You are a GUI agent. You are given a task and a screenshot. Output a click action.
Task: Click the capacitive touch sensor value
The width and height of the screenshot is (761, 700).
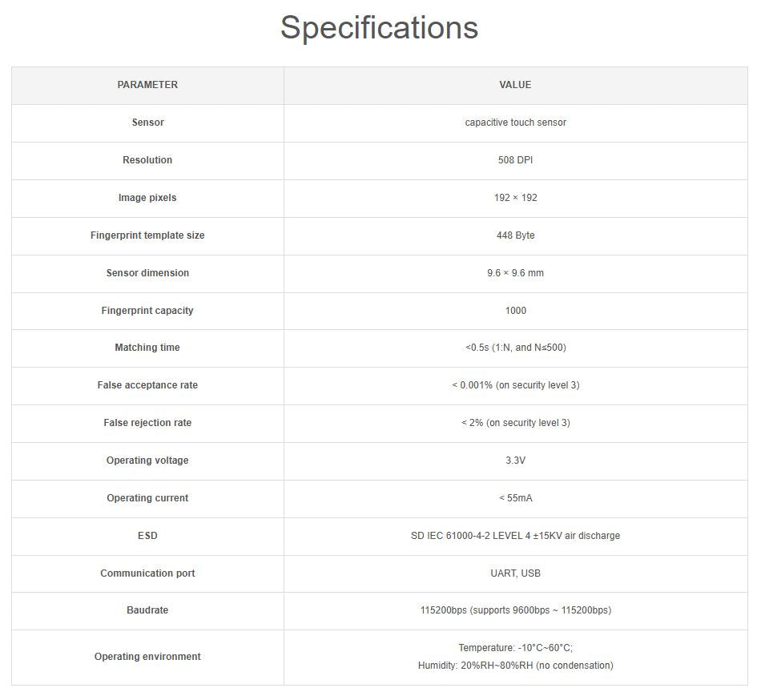coord(515,123)
